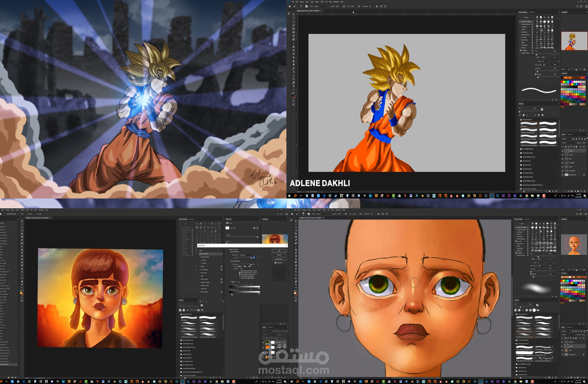
Task: Open File menu in Goku window
Action: (x=293, y=2)
